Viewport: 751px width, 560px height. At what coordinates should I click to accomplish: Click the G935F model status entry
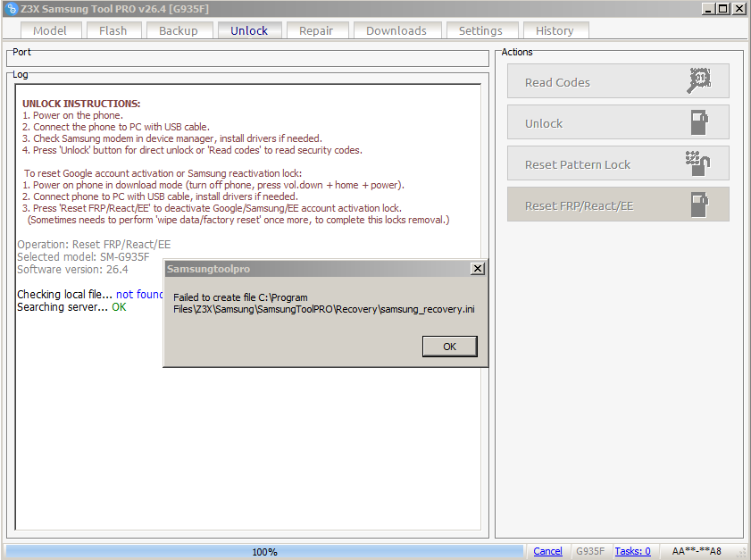coord(590,551)
